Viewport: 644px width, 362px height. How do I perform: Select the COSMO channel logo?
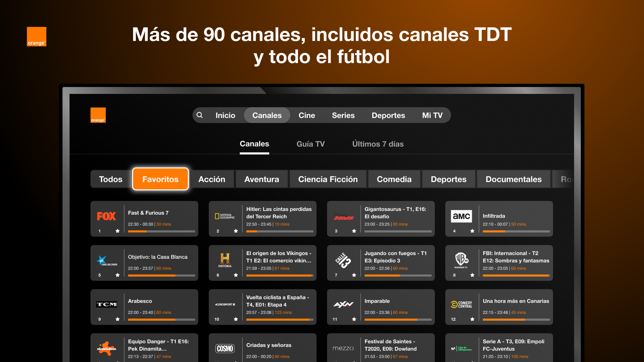click(x=225, y=349)
